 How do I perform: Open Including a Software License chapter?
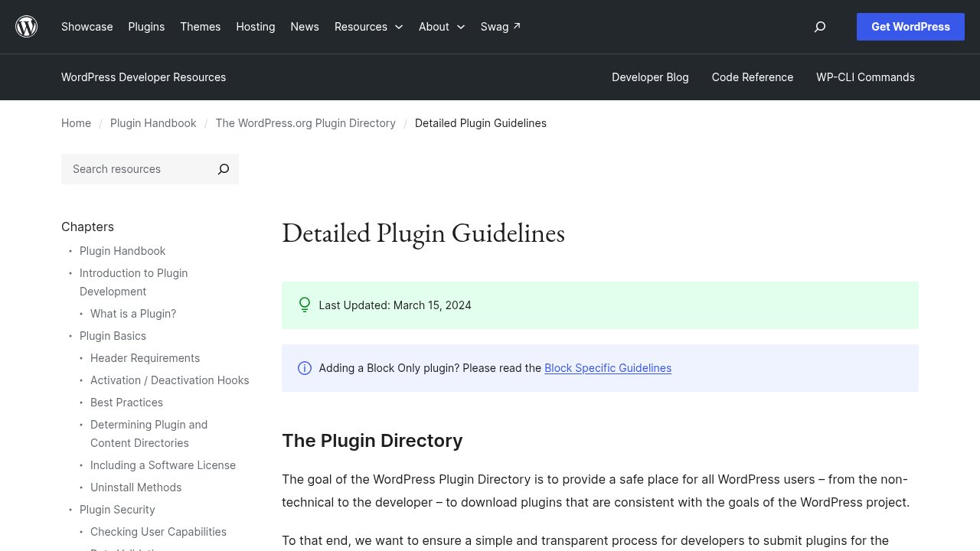(x=163, y=465)
